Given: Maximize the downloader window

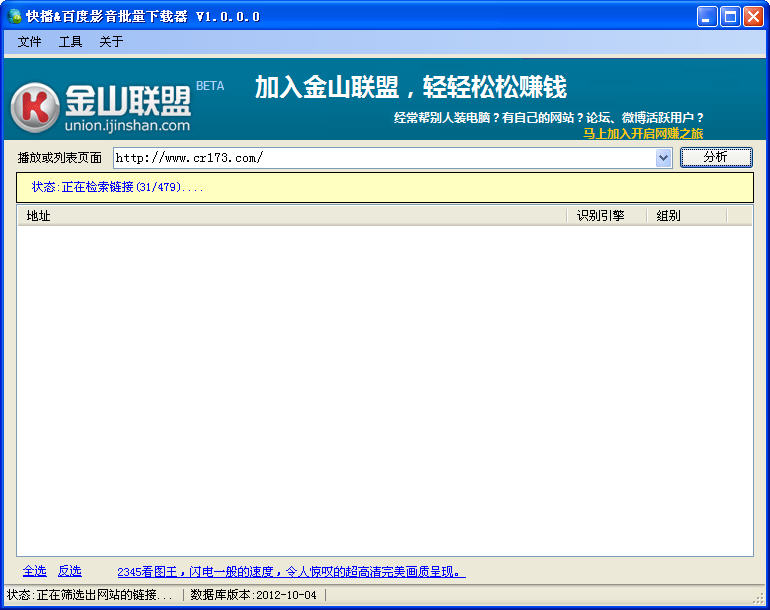Looking at the screenshot, I should pyautogui.click(x=730, y=17).
